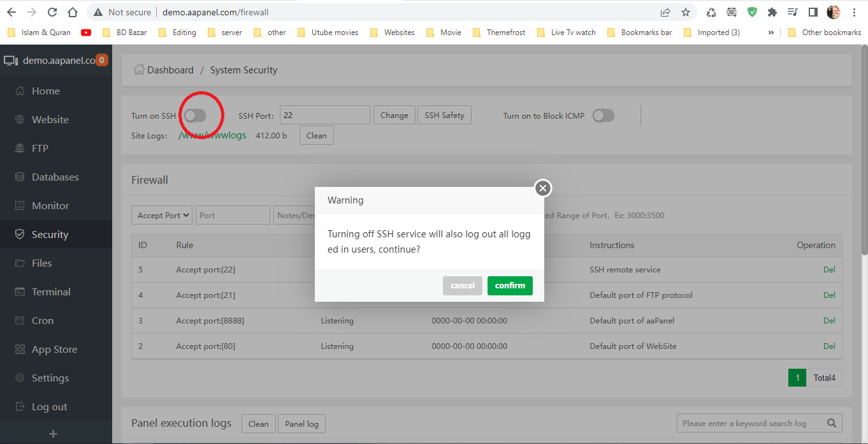This screenshot has height=444, width=868.
Task: Open Cron jobs using the clock icon
Action: [21, 320]
